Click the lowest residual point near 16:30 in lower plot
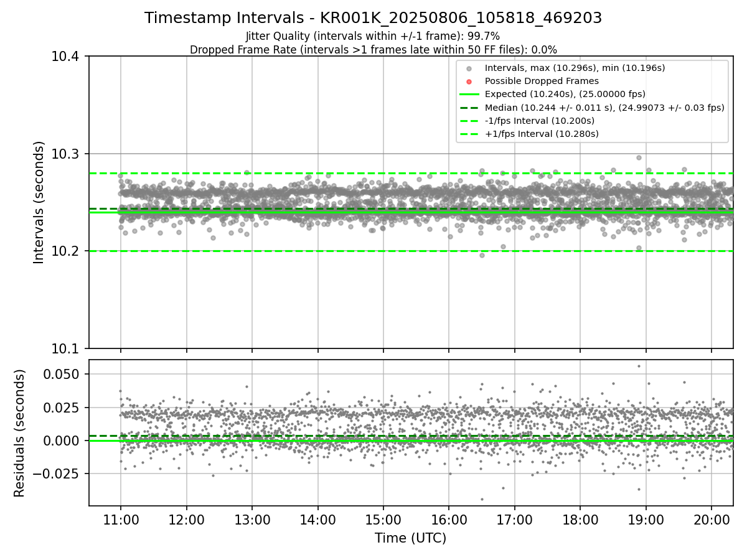 [x=482, y=499]
